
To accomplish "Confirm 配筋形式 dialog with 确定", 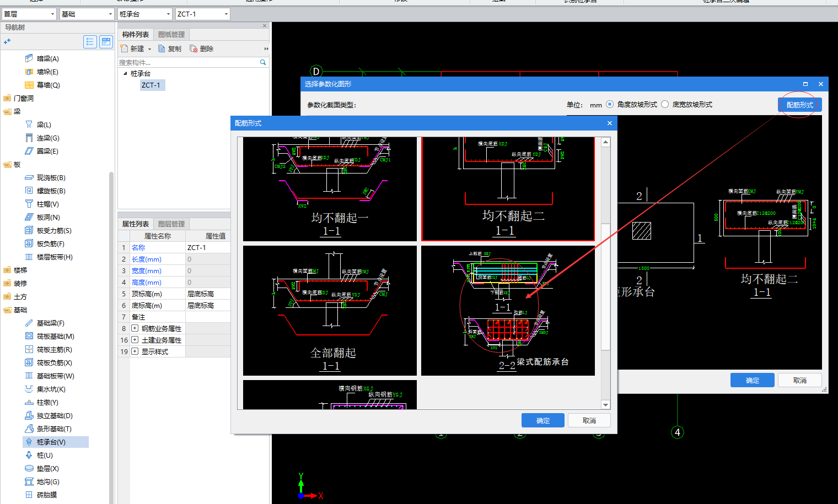I will [543, 420].
